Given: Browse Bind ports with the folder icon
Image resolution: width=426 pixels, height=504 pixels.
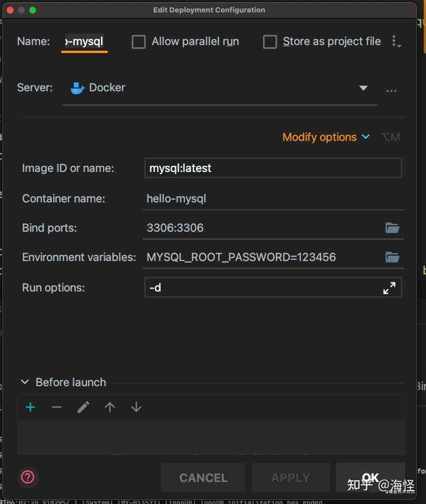Looking at the screenshot, I should [x=392, y=228].
